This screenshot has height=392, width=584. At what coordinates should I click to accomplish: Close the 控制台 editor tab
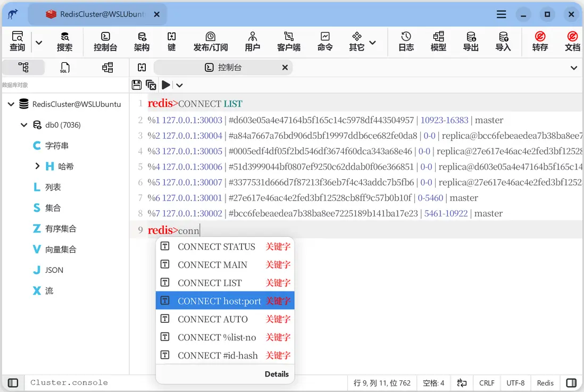pyautogui.click(x=285, y=68)
